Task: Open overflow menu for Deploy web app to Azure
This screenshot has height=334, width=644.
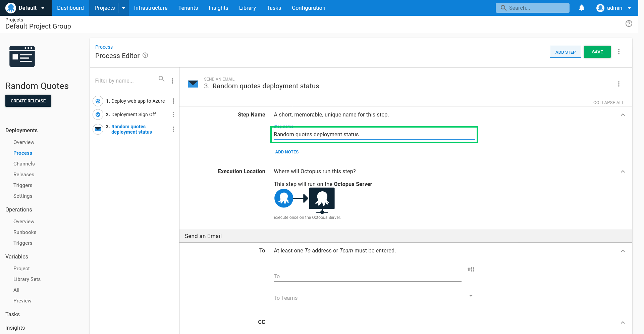Action: coord(173,101)
